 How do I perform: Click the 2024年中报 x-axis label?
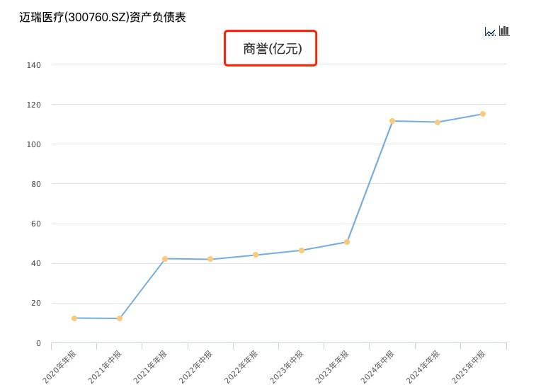(x=377, y=367)
